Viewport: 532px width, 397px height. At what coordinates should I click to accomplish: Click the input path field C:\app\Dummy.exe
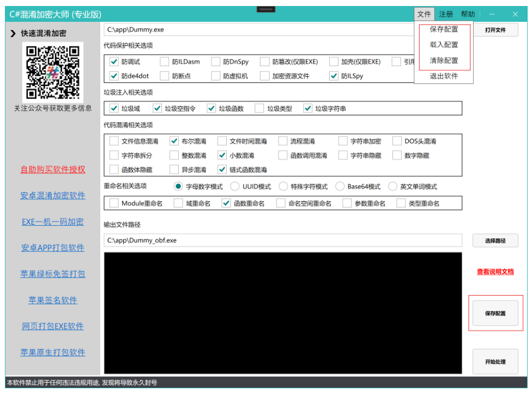click(x=259, y=30)
